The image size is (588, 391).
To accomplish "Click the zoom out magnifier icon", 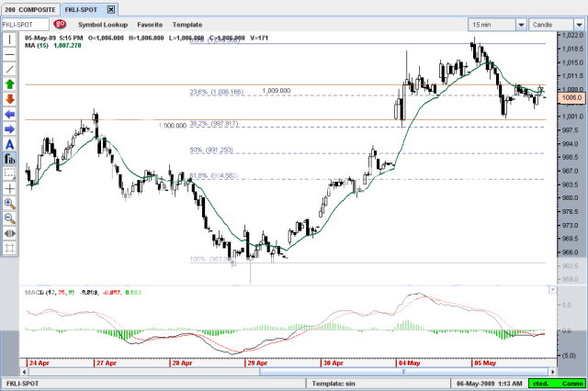I will coord(9,218).
